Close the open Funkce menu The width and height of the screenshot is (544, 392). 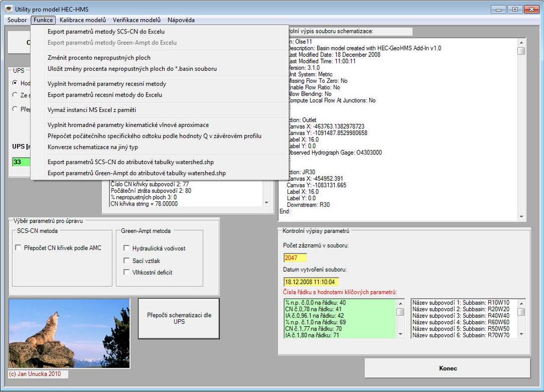[44, 20]
